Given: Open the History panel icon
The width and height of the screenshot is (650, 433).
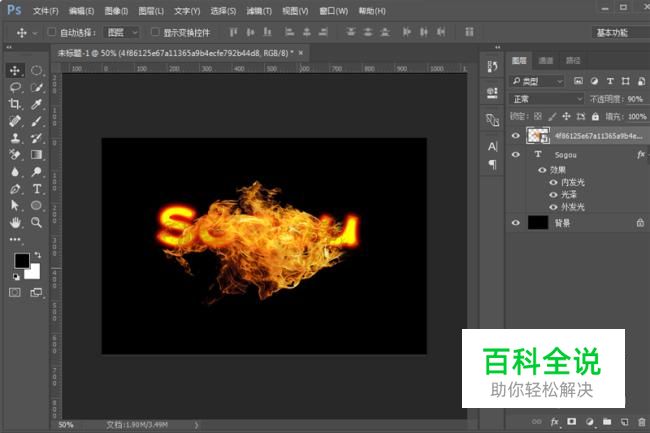Looking at the screenshot, I should pos(492,67).
